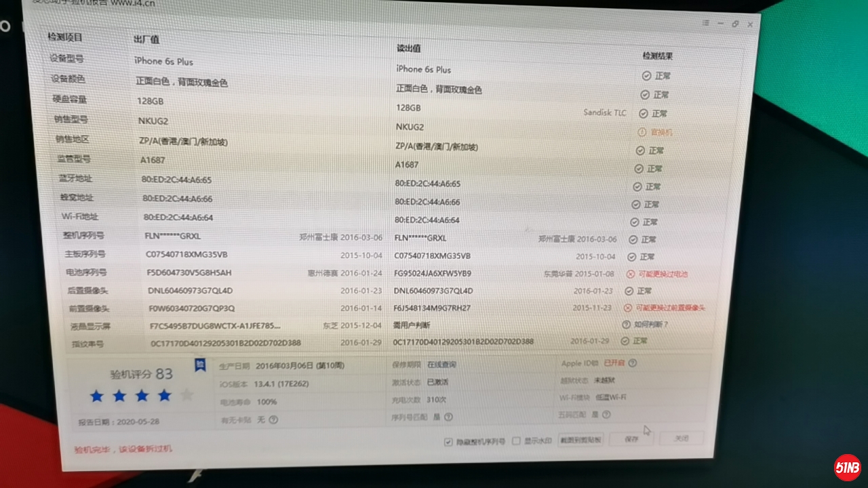The height and width of the screenshot is (488, 868).
Task: Click the red icon for front camera replacement warning
Action: 627,308
